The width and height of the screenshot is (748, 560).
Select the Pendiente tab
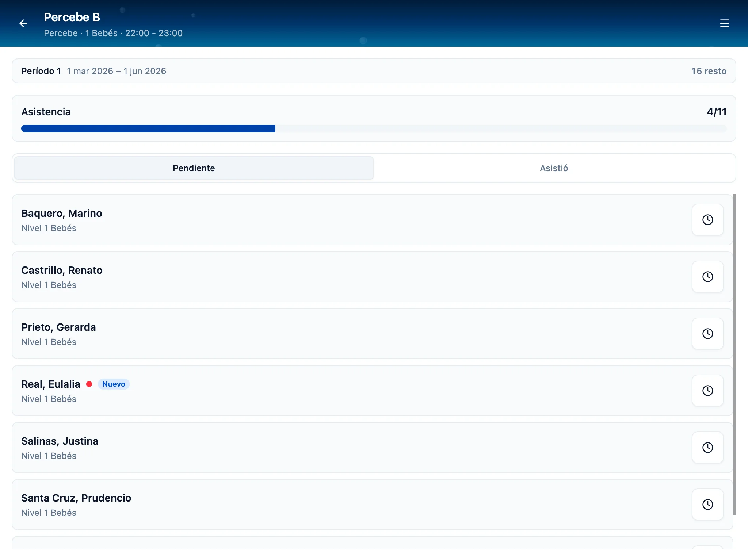194,168
